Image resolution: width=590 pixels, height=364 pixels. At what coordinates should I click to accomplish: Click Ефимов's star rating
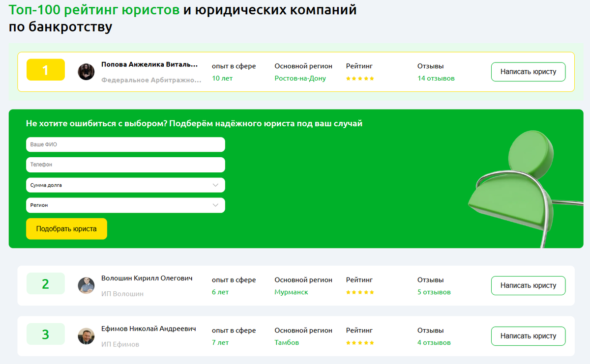pos(359,342)
